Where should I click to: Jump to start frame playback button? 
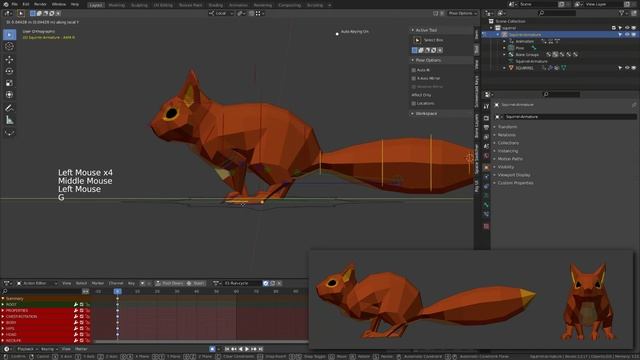pos(227,349)
